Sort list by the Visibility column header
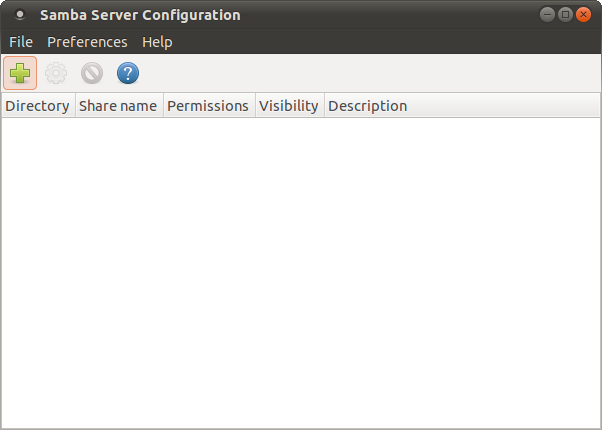Image resolution: width=602 pixels, height=430 pixels. pos(290,106)
